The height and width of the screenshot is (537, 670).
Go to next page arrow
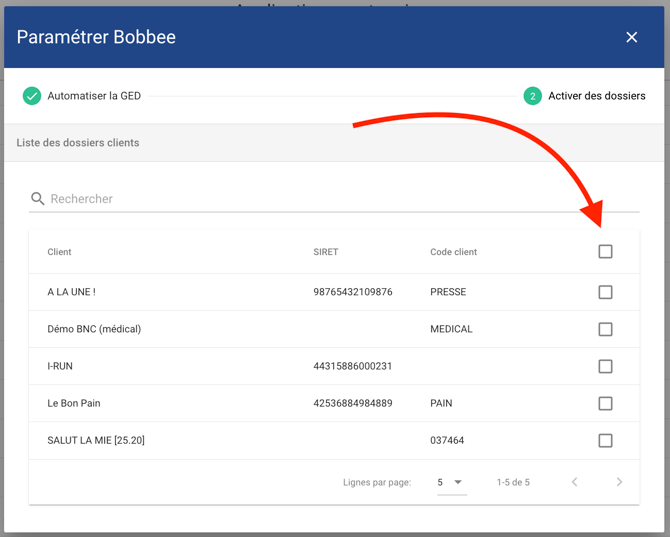click(619, 482)
